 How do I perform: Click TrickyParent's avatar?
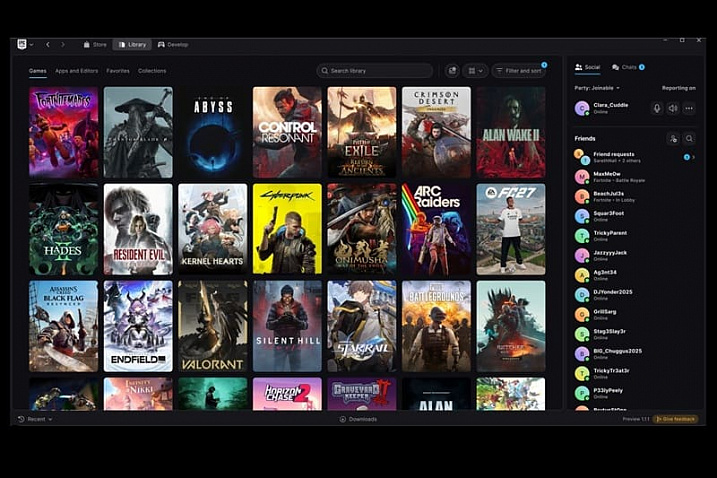click(582, 236)
